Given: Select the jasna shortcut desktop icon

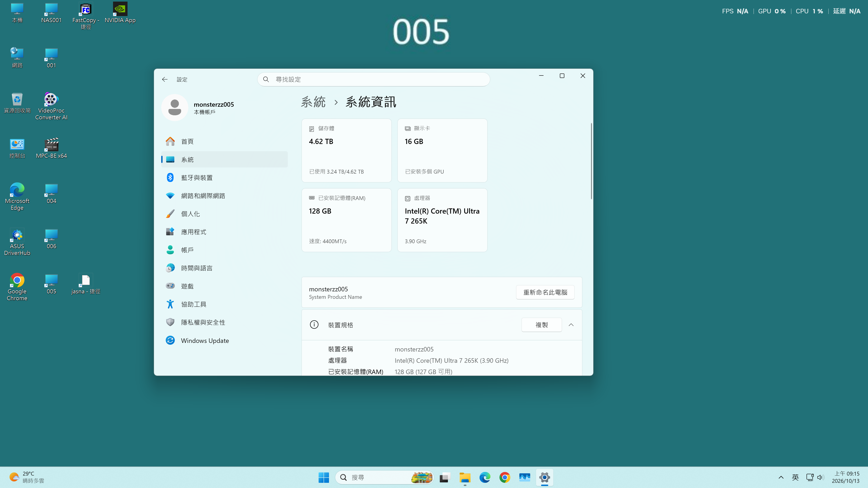Looking at the screenshot, I should point(86,284).
